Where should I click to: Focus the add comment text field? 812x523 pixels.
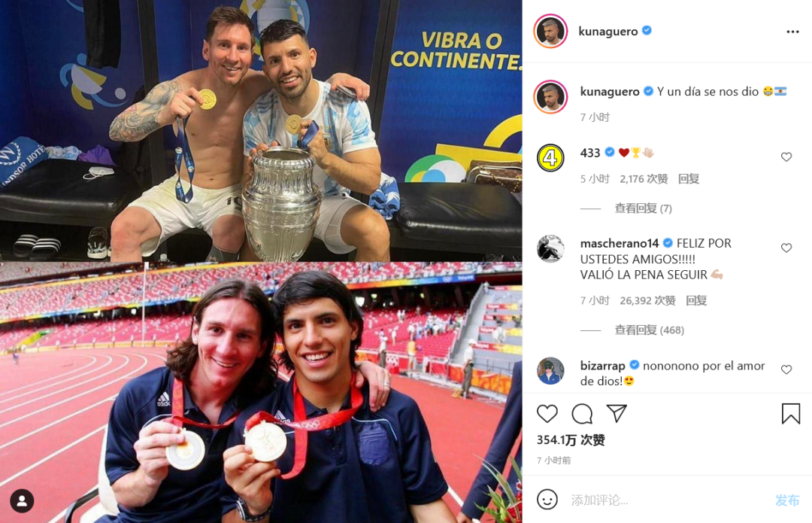tap(668, 500)
